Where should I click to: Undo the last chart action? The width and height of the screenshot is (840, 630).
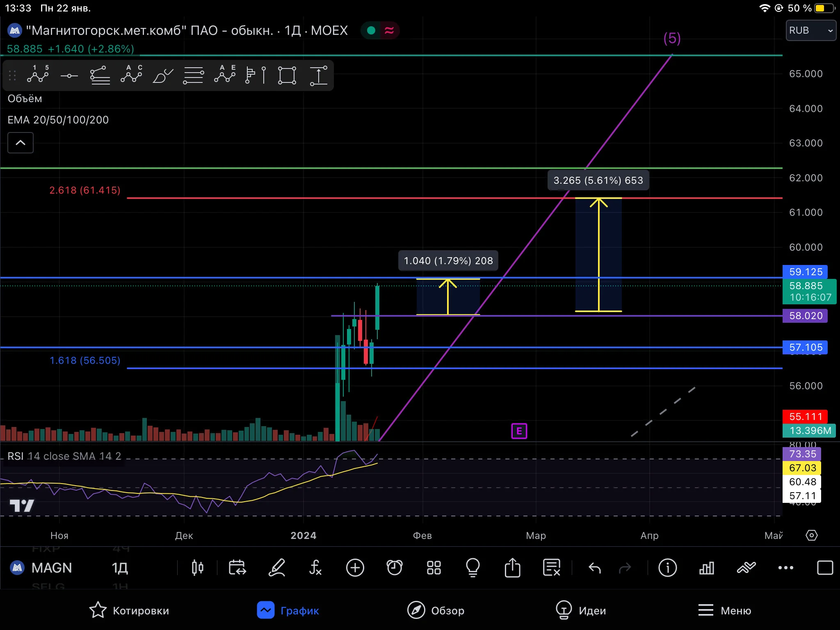pos(594,568)
